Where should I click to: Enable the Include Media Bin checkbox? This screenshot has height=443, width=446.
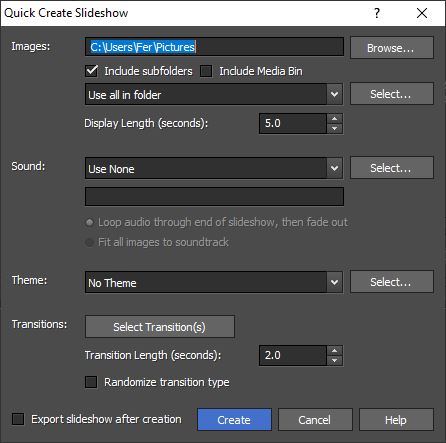click(206, 71)
